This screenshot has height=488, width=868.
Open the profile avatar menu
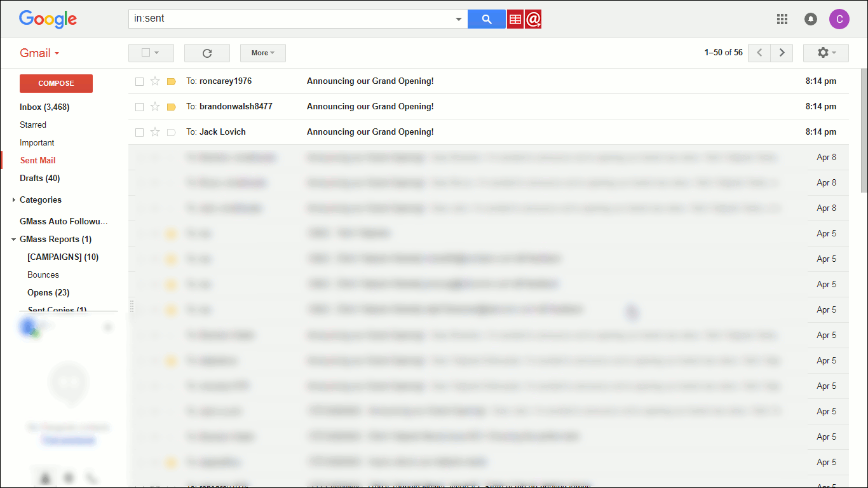coord(839,19)
